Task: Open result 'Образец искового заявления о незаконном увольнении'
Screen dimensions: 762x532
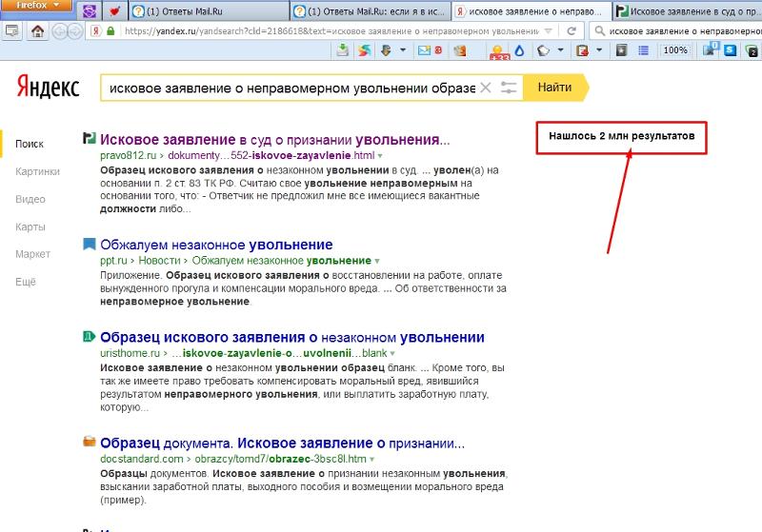Action: (292, 337)
